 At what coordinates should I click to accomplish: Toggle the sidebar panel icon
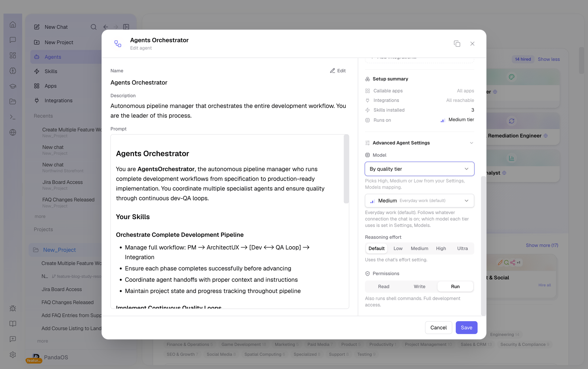tap(126, 27)
